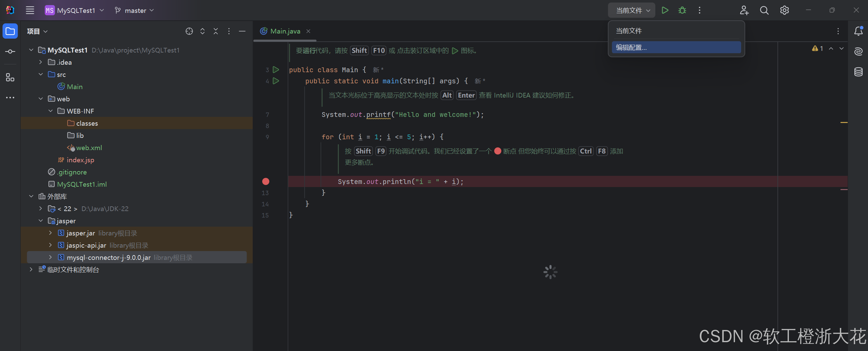The width and height of the screenshot is (868, 351).
Task: Click the printf Hello and welcome line
Action: click(x=403, y=115)
